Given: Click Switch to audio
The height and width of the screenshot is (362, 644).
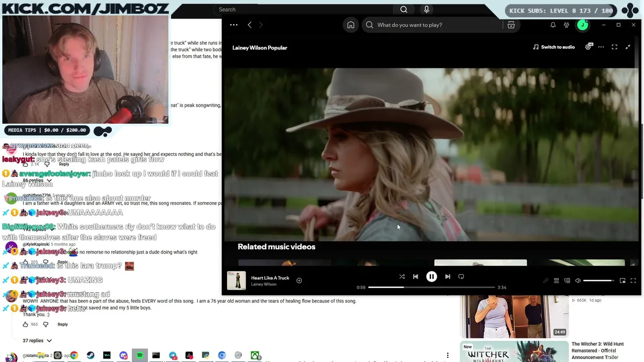Looking at the screenshot, I should (554, 47).
